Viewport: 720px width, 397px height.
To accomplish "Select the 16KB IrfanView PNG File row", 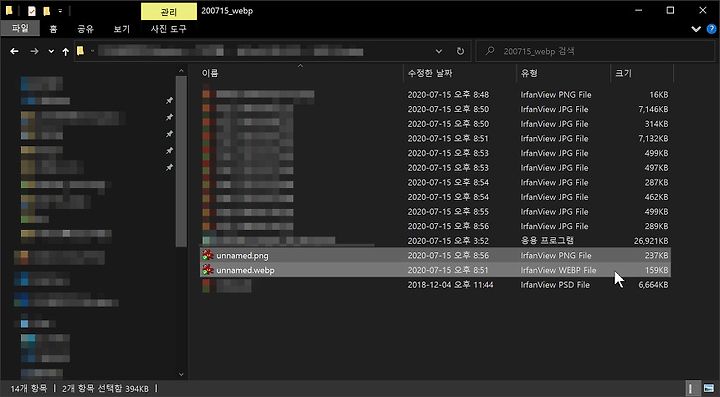I will tap(435, 95).
